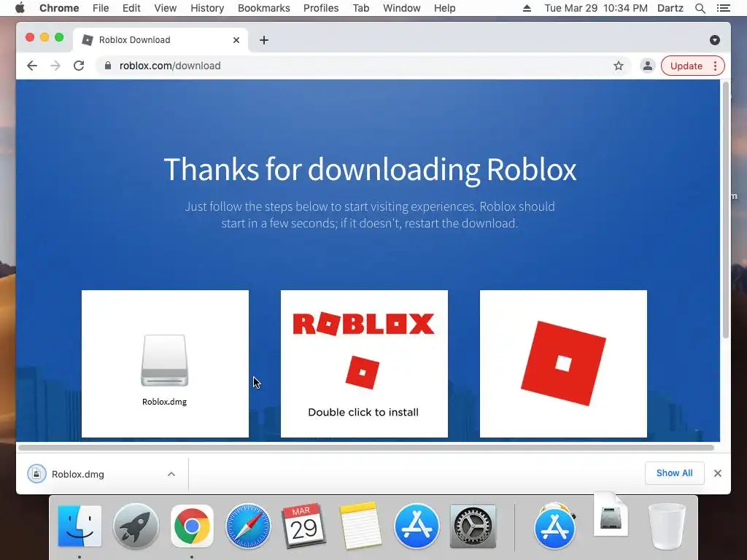This screenshot has height=560, width=747.
Task: Click the Double click to install card
Action: [x=364, y=363]
